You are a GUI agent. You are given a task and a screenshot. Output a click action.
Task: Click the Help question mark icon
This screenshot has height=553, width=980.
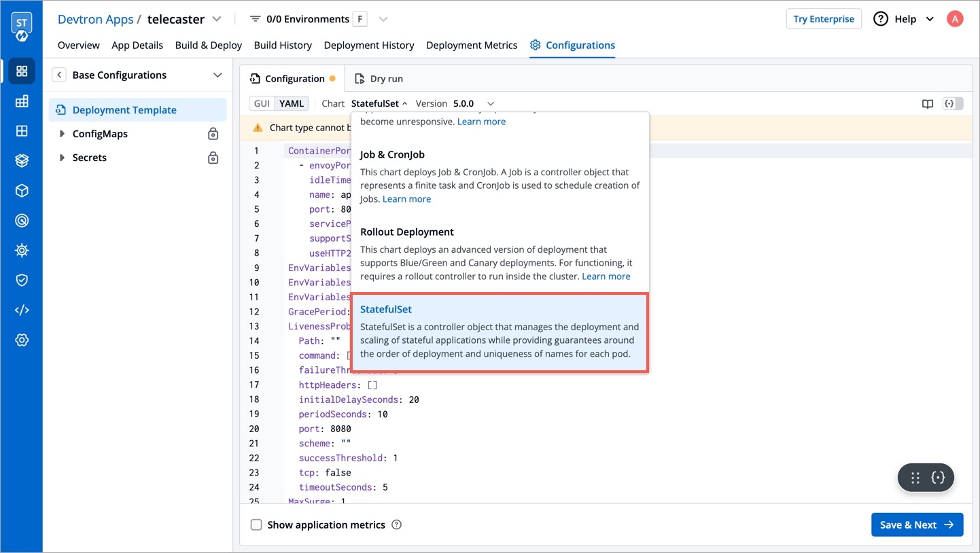pos(881,19)
